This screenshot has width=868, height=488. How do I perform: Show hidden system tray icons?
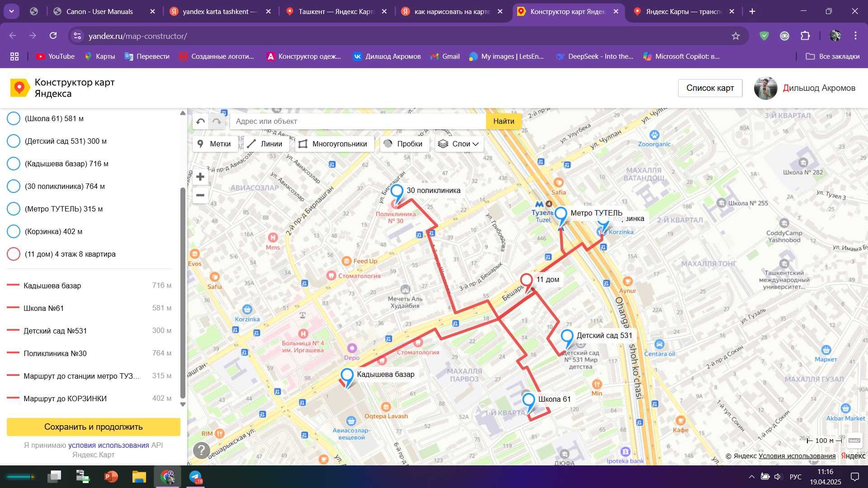751,477
